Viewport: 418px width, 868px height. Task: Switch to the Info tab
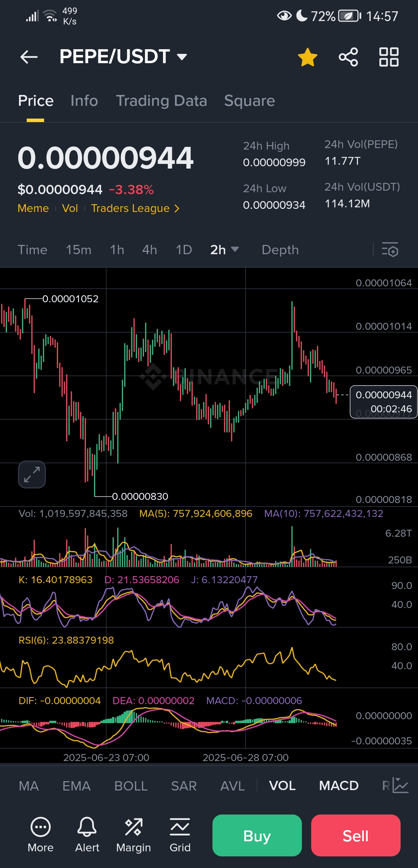[84, 101]
